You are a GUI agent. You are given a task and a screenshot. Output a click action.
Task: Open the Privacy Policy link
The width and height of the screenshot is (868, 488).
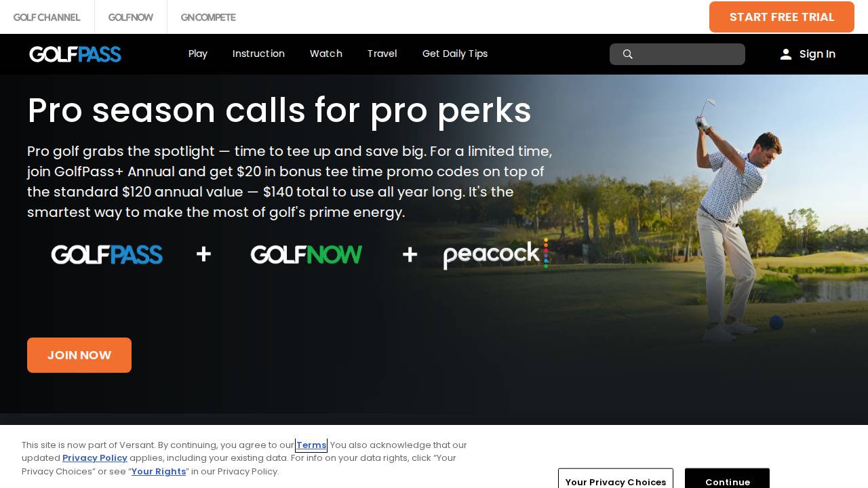click(95, 458)
